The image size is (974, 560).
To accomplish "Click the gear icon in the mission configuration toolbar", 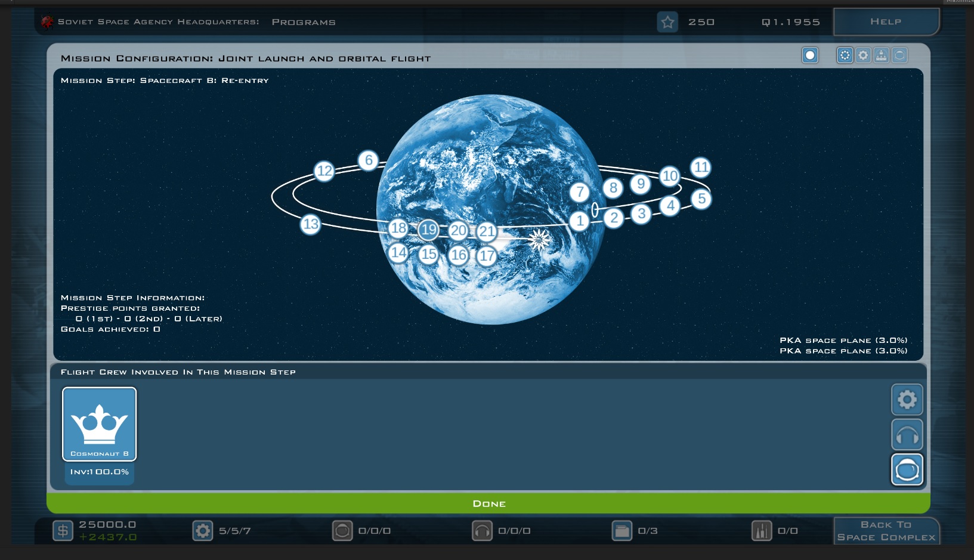I will 863,55.
